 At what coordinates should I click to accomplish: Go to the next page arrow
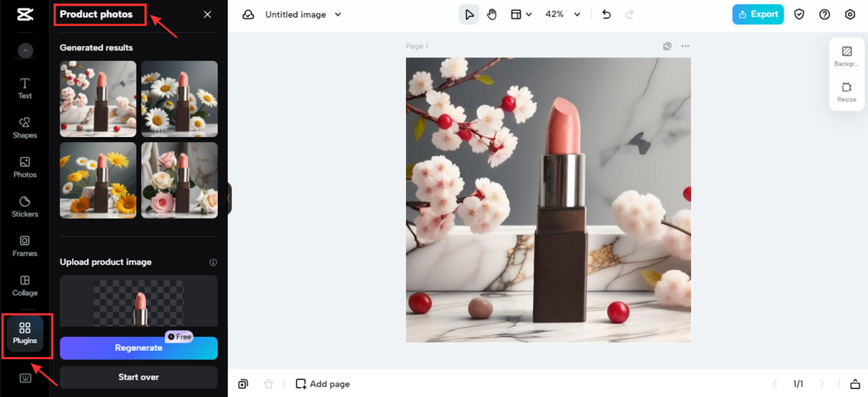(822, 384)
